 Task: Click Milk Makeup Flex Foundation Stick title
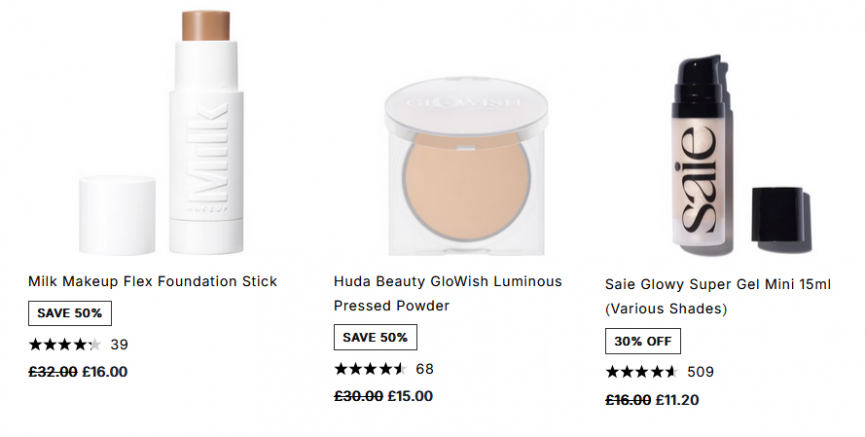tap(153, 281)
